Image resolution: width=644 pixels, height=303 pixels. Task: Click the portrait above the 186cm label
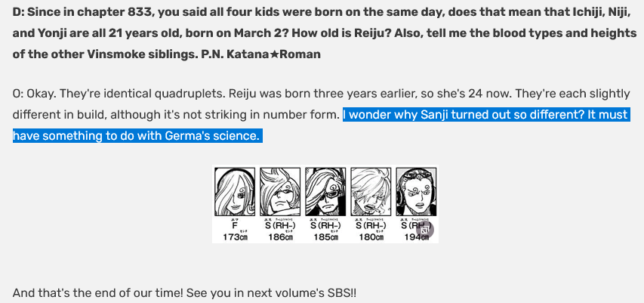tap(280, 191)
